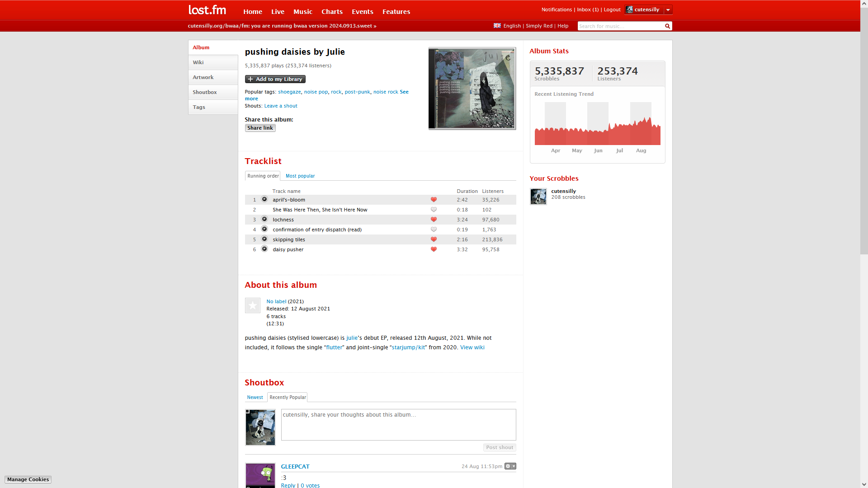Screen dimensions: 868x488
Task: Unlove the skipping tiles track
Action: coord(434,239)
